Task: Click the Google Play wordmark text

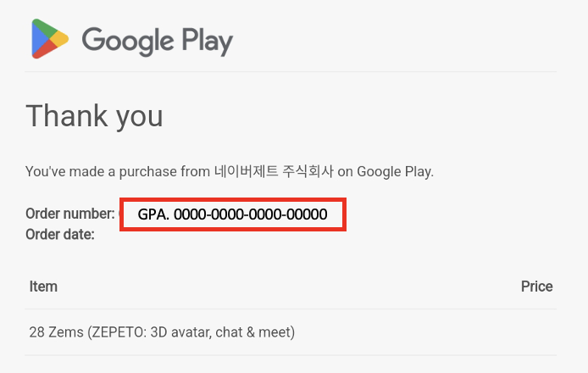Action: tap(158, 42)
